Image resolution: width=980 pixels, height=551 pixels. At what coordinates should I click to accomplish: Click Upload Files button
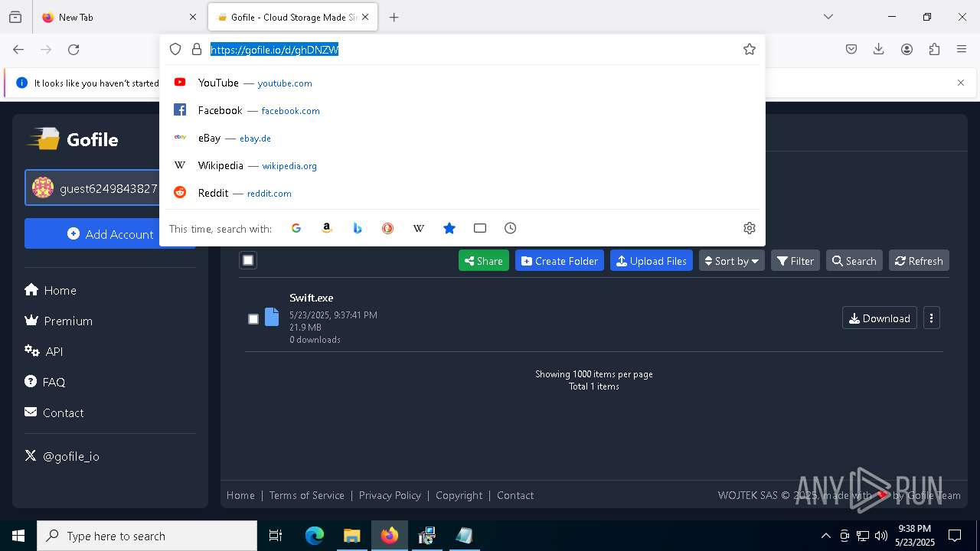652,261
